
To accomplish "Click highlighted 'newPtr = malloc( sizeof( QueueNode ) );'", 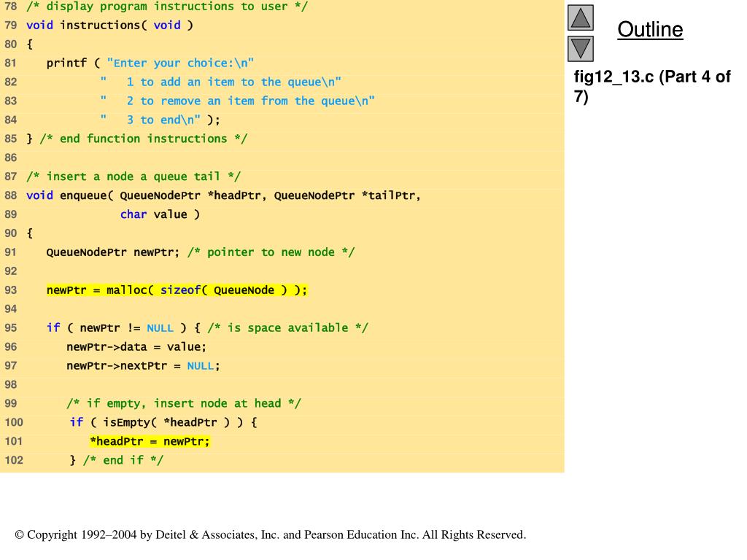I will coord(177,290).
